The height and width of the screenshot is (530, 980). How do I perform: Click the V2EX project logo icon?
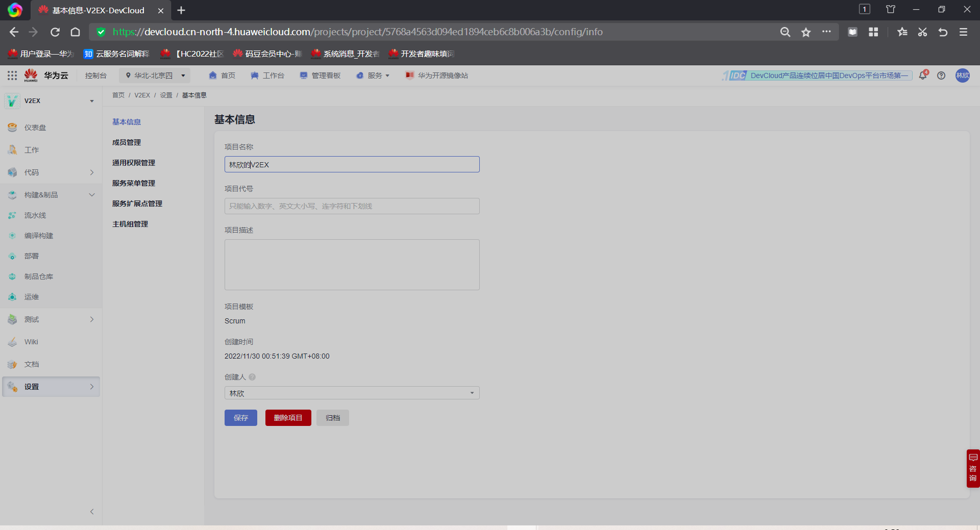tap(12, 101)
